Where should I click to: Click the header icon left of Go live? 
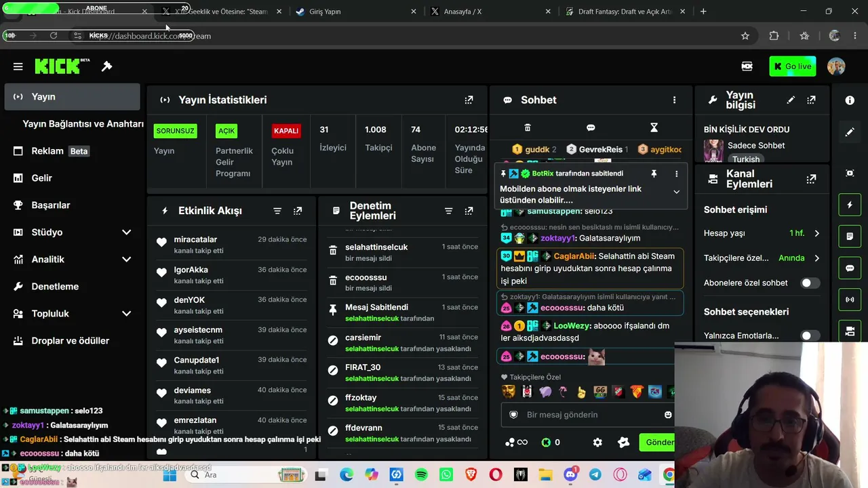pyautogui.click(x=747, y=66)
